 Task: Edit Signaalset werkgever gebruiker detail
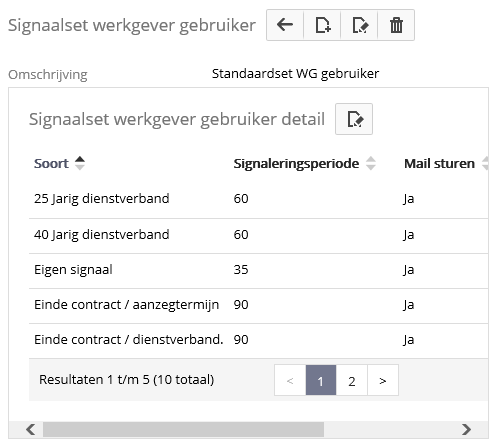(x=354, y=119)
